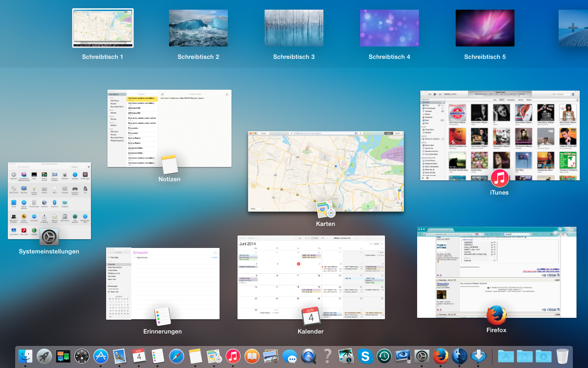Switch to Schreibtisch 3 desktop

(x=294, y=28)
